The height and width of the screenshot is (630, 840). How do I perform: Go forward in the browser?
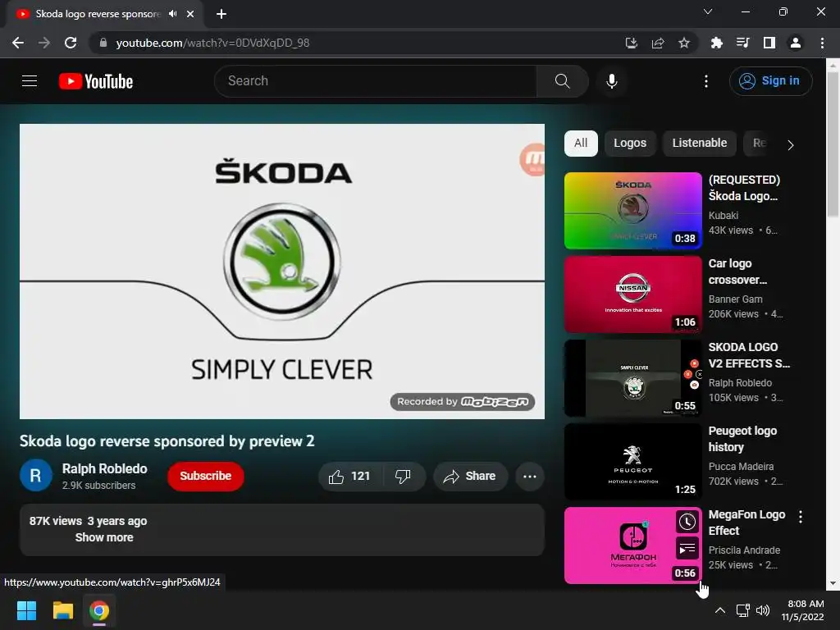click(x=44, y=43)
